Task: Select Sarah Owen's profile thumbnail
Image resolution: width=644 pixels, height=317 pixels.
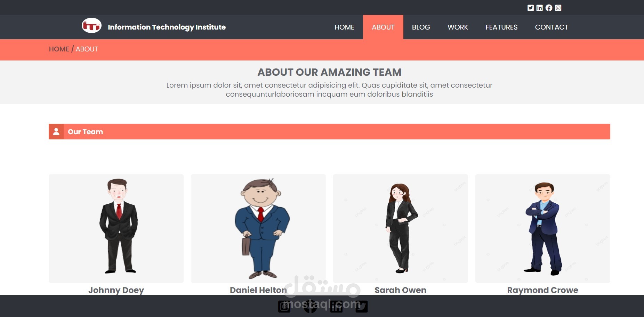Action: [400, 228]
